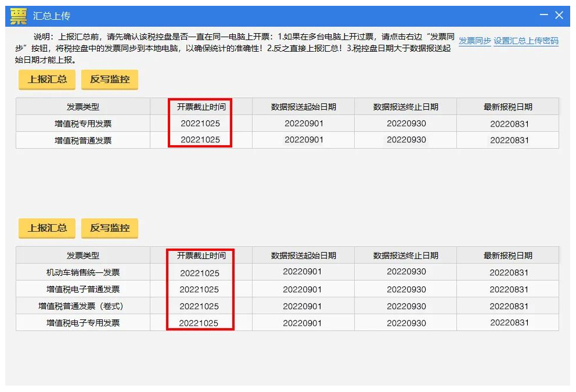Viewport: 576px width, 392px height.
Task: Select the 增值税普通发票 row in upper table
Action: click(x=83, y=140)
